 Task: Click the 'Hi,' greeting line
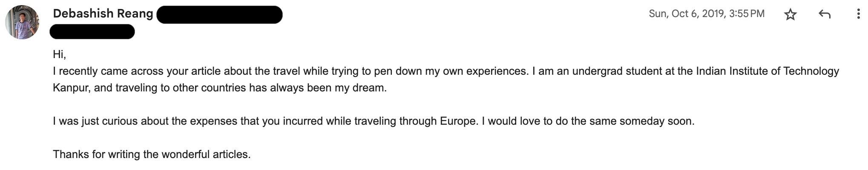click(59, 54)
